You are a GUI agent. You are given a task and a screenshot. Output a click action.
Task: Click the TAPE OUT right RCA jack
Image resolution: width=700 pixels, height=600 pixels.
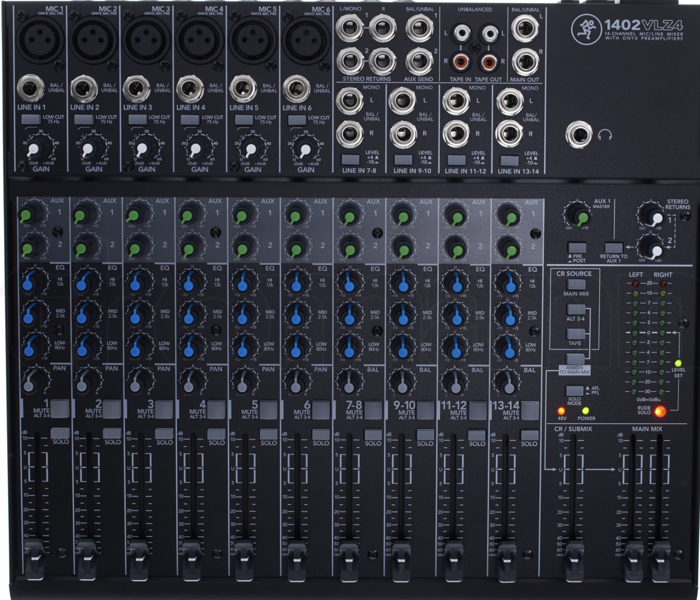pos(489,62)
